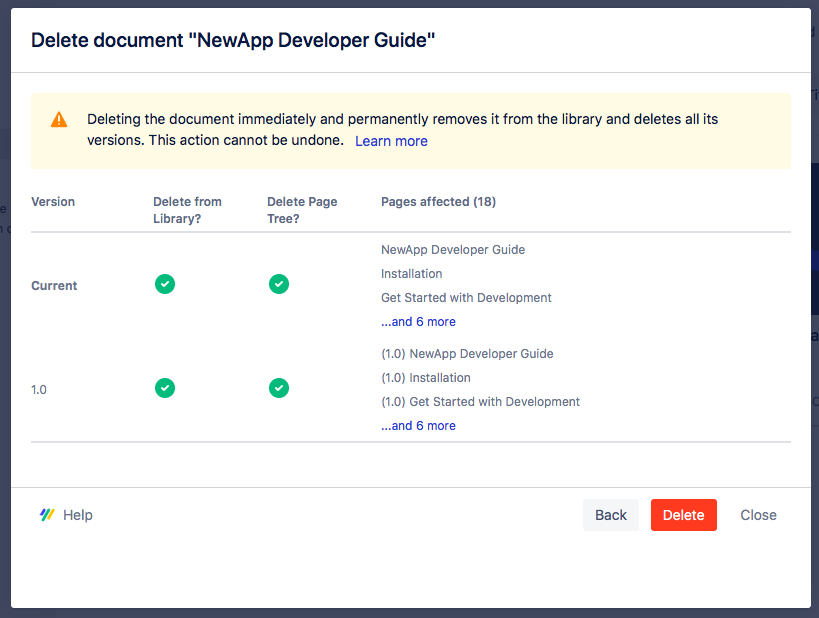This screenshot has width=819, height=618.
Task: Toggle Delete Page Tree for version 1.0
Action: point(279,389)
